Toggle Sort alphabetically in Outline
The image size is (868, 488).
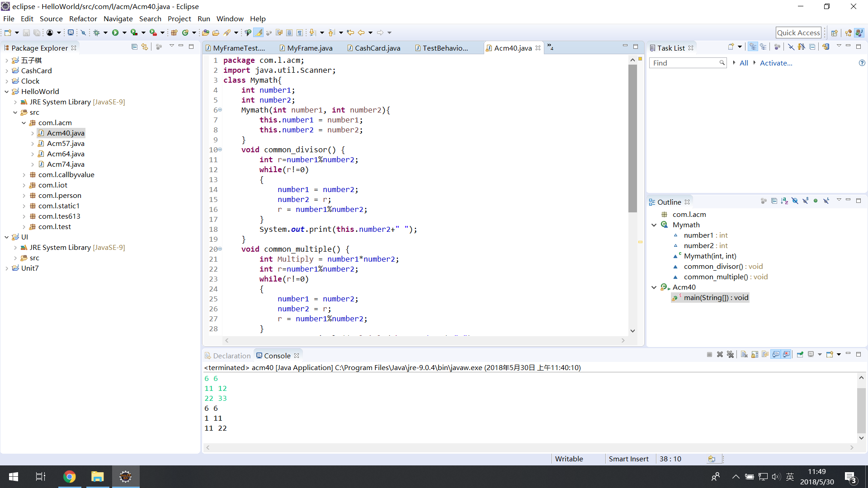pyautogui.click(x=784, y=201)
